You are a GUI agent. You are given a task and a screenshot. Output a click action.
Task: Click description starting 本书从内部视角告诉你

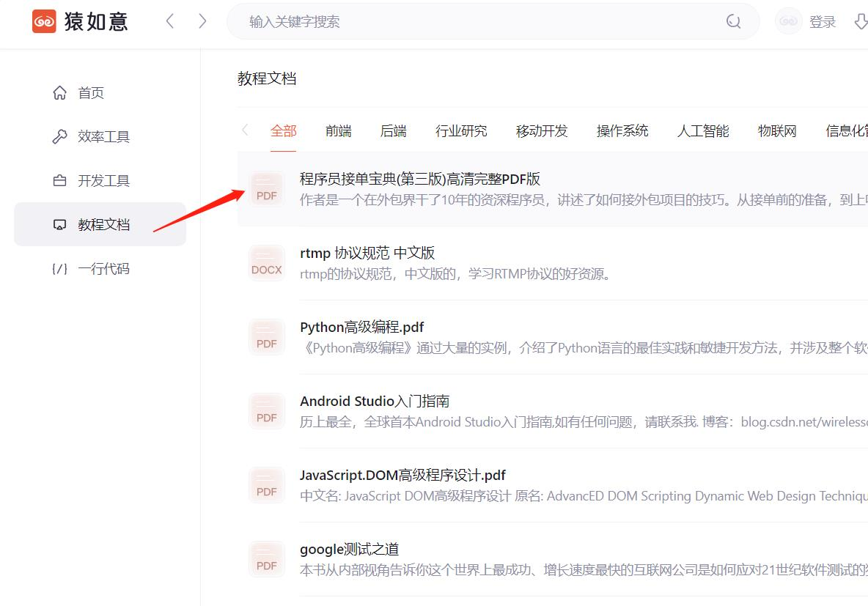[584, 571]
